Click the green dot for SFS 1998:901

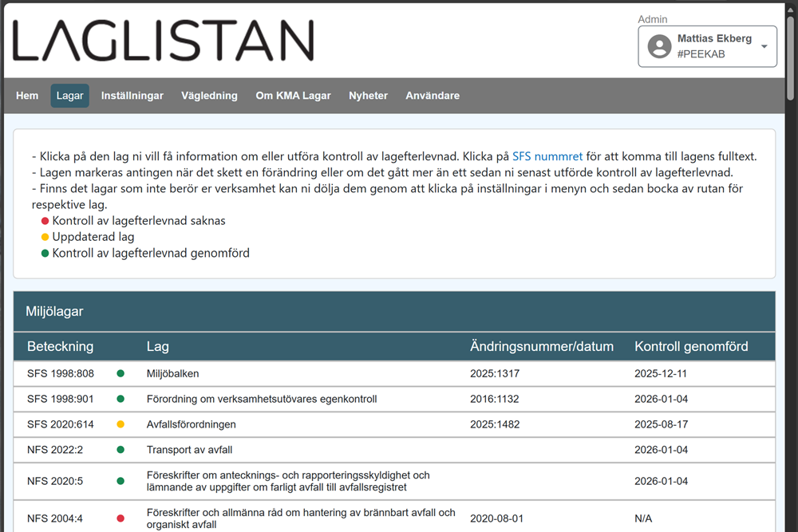point(120,399)
